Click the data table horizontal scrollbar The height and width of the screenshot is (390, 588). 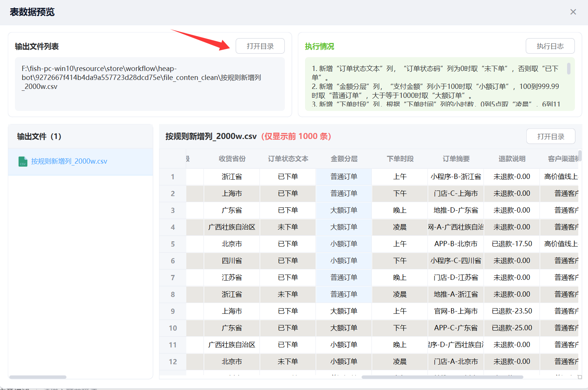pos(442,377)
